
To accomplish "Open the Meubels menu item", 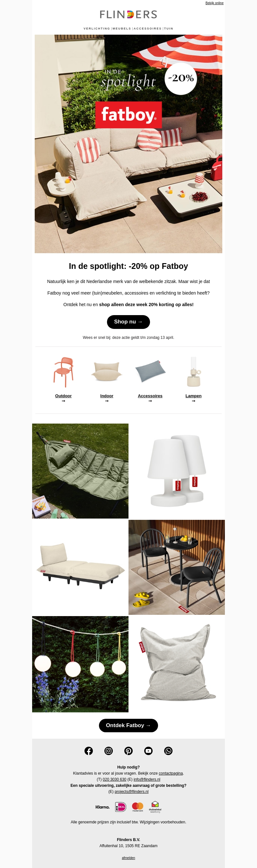I will click(x=122, y=29).
